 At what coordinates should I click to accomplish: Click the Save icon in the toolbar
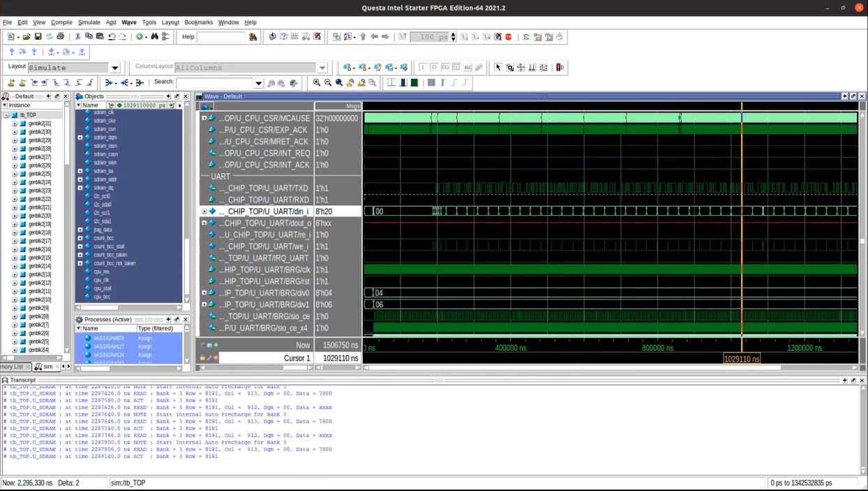[38, 36]
